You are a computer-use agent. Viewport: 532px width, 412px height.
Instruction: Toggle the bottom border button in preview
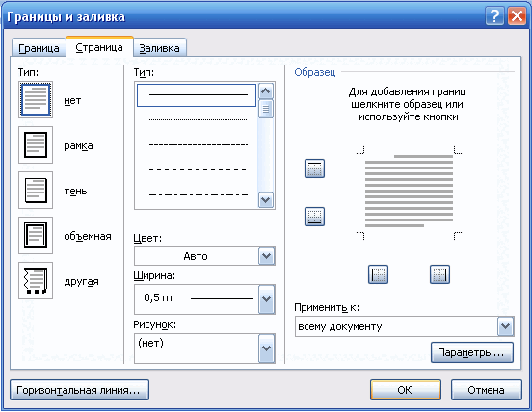[x=314, y=217]
